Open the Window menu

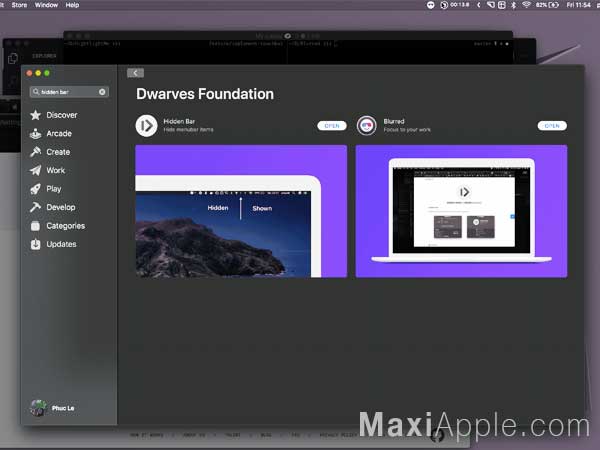[46, 5]
